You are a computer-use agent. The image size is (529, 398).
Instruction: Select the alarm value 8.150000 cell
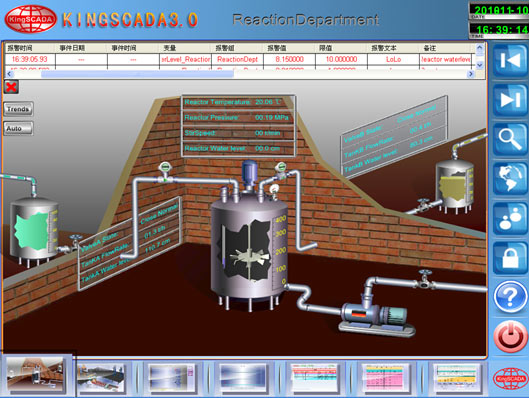289,59
